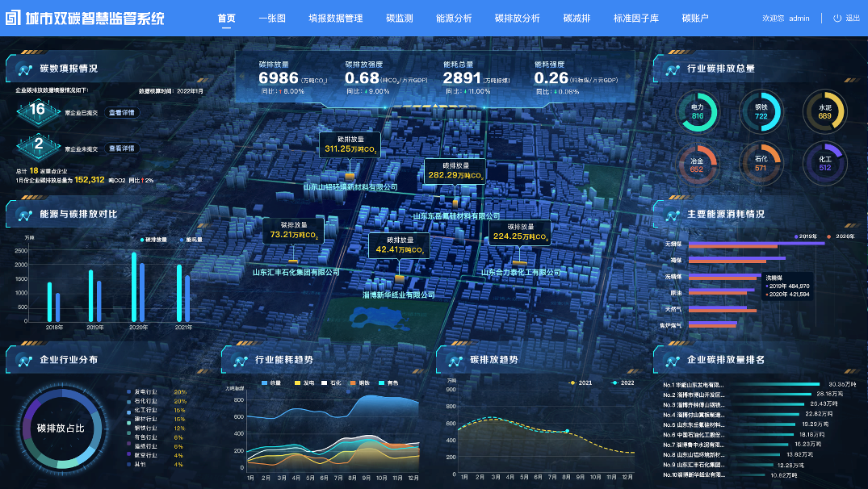Viewport: 868px width, 489px height.
Task: Select the 电力 816 ring gauge
Action: tap(697, 111)
